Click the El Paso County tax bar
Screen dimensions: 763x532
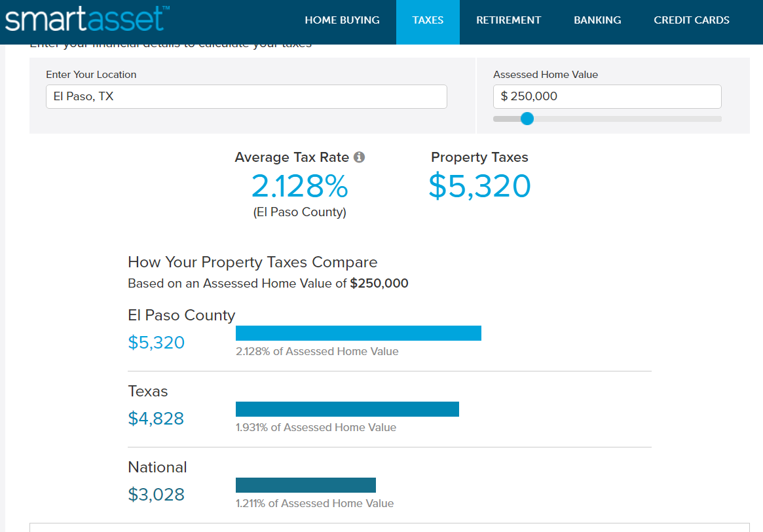pyautogui.click(x=358, y=333)
